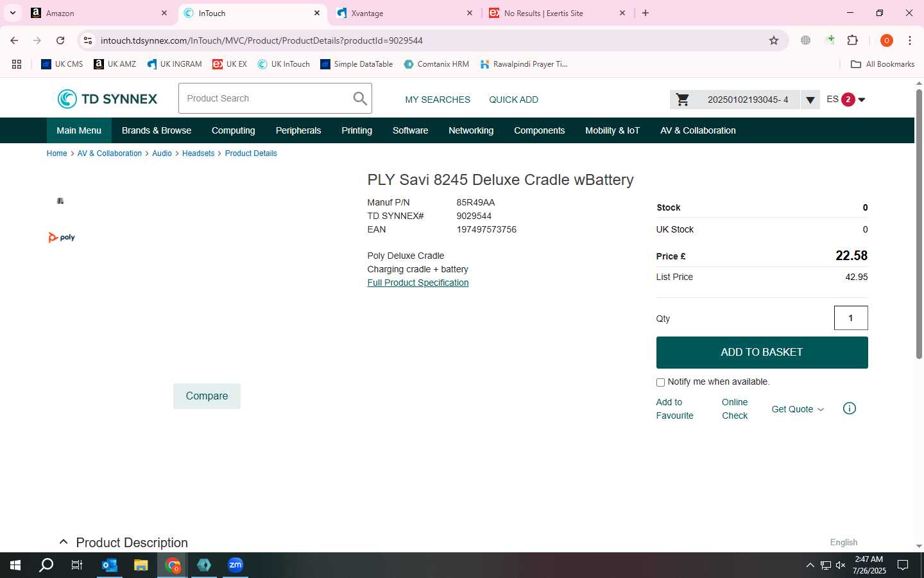Screen dimensions: 924x578
Task: Switch to the Exertis Site browser tab
Action: (x=558, y=13)
